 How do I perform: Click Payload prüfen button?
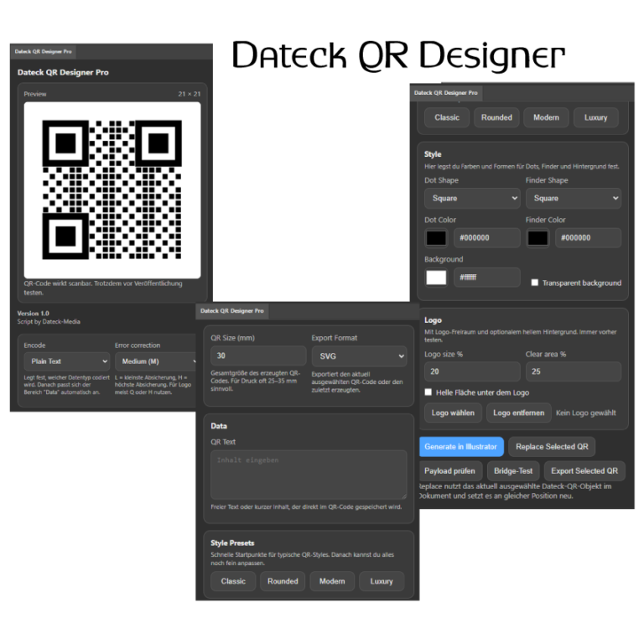pos(449,470)
